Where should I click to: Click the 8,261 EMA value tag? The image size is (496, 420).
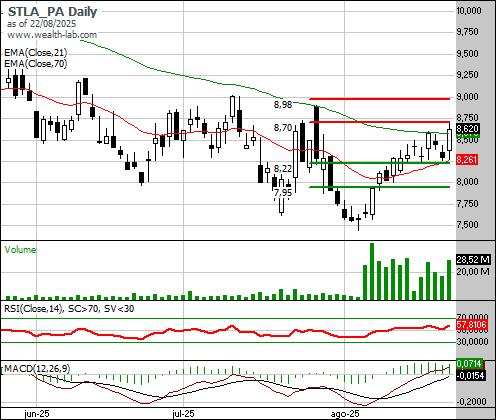coord(467,160)
